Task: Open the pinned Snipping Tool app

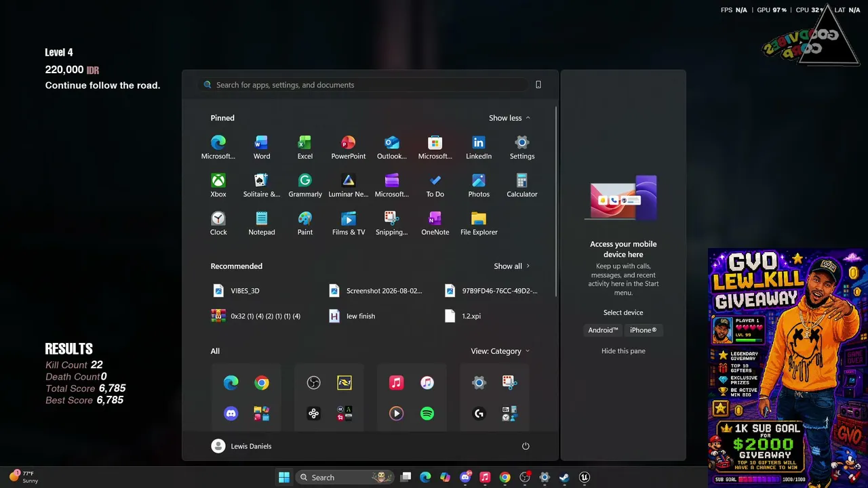Action: [x=392, y=223]
